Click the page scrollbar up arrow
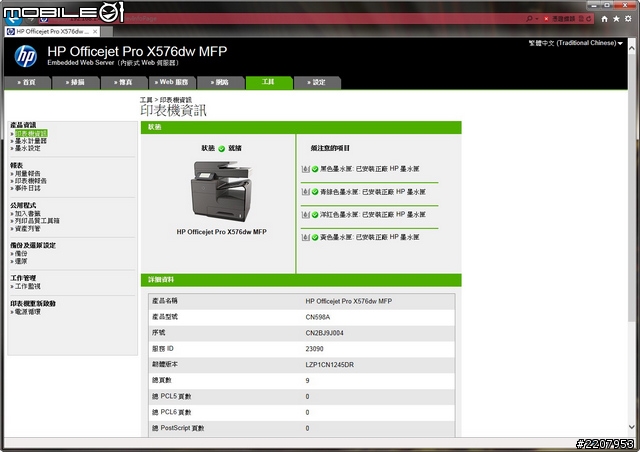640x452 pixels. click(632, 48)
